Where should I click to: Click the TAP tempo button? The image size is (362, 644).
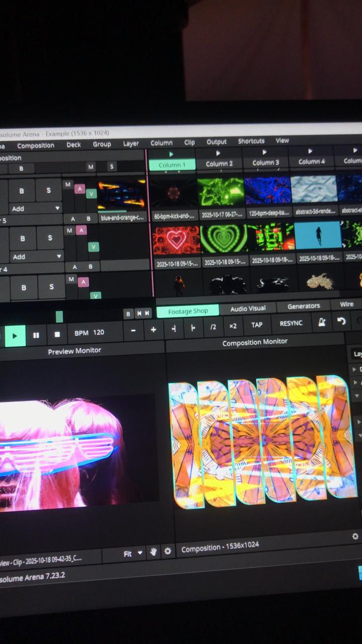pos(257,325)
